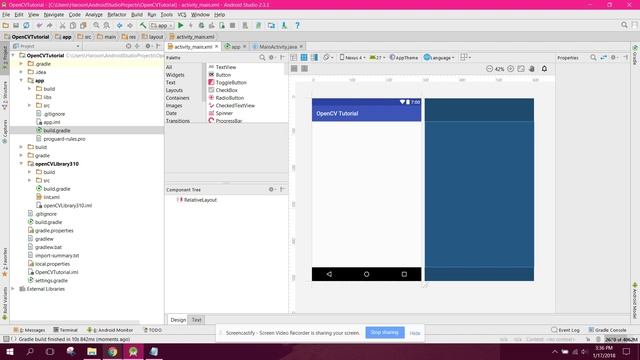Open the API 27 version dropdown
Screen dimensions: 640x360
377,58
